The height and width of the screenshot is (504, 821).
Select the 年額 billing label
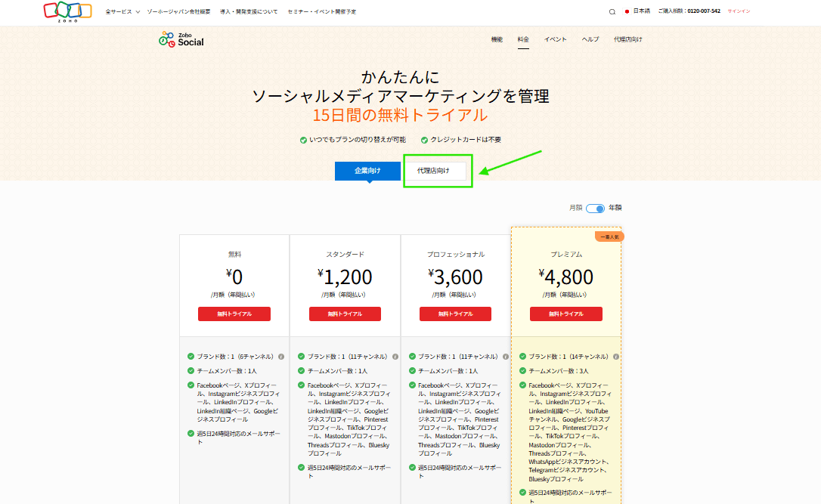[x=615, y=208]
